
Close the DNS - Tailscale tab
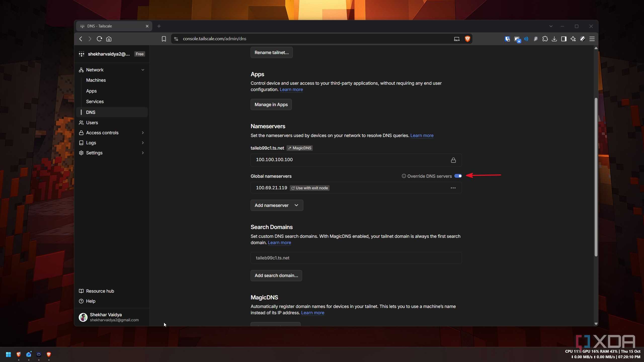click(x=147, y=26)
